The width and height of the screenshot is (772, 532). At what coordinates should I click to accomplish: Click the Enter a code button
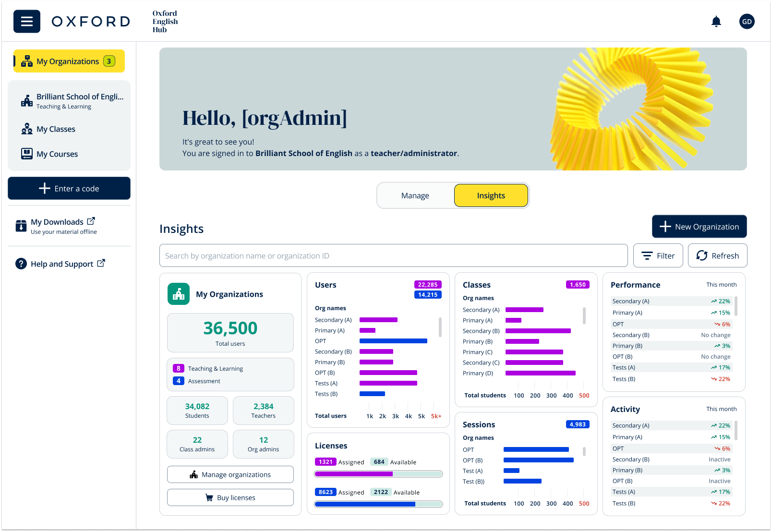pos(69,188)
